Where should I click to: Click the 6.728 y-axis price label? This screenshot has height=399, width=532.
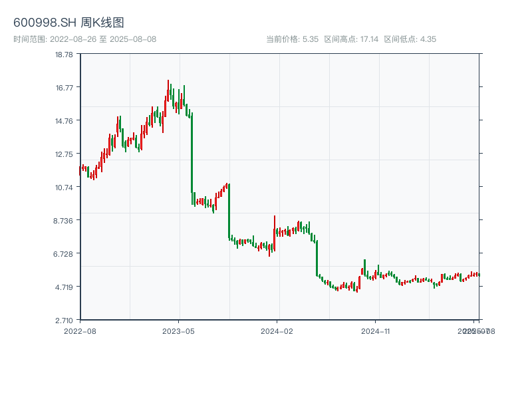[x=65, y=254]
